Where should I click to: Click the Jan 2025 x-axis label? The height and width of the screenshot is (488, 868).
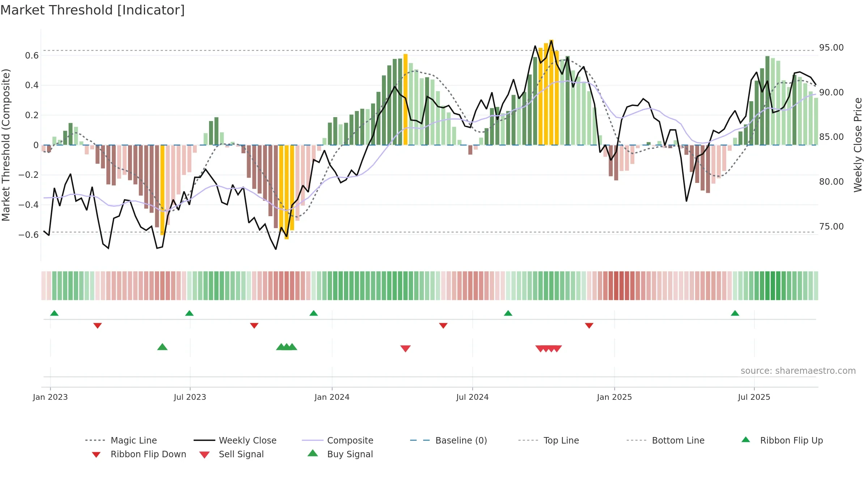coord(614,397)
